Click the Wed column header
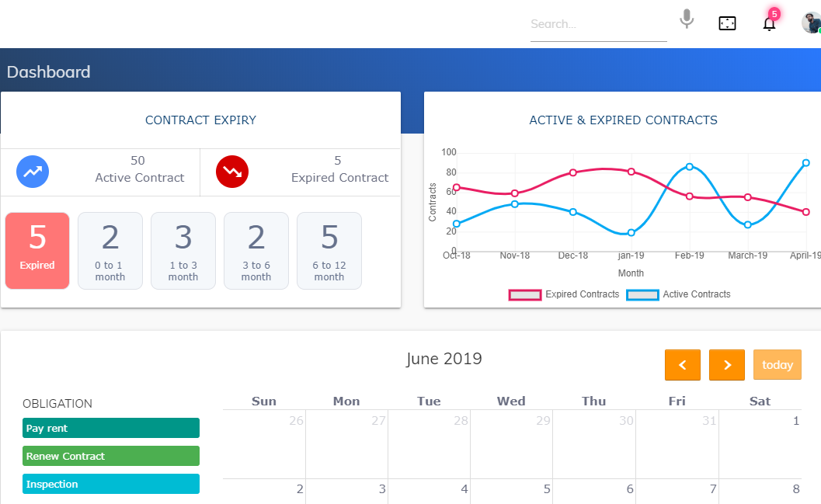Image resolution: width=821 pixels, height=504 pixels. (511, 401)
